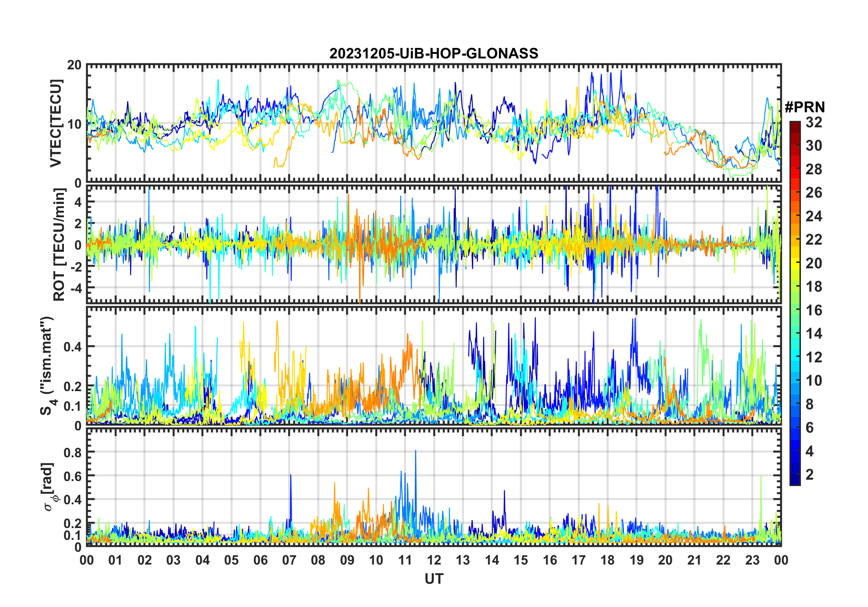Click the σφ[rad] y-axis label
Viewport: 868px width, 607px height.
49,487
